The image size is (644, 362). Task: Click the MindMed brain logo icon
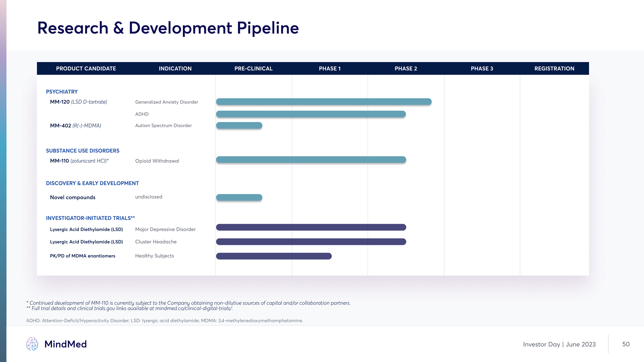(32, 344)
